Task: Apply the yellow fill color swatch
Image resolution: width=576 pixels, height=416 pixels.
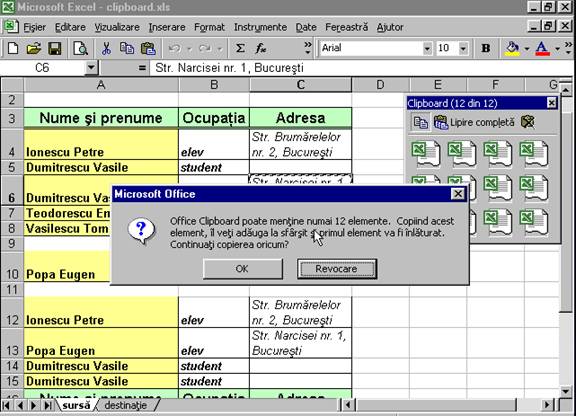Action: 513,48
